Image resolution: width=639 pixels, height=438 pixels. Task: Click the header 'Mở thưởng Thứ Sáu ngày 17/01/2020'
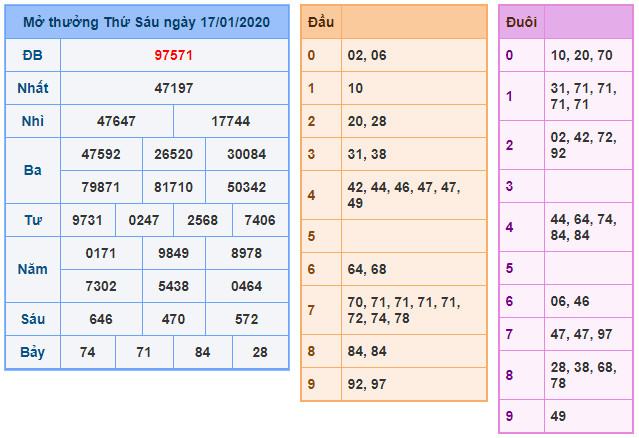[x=147, y=22]
